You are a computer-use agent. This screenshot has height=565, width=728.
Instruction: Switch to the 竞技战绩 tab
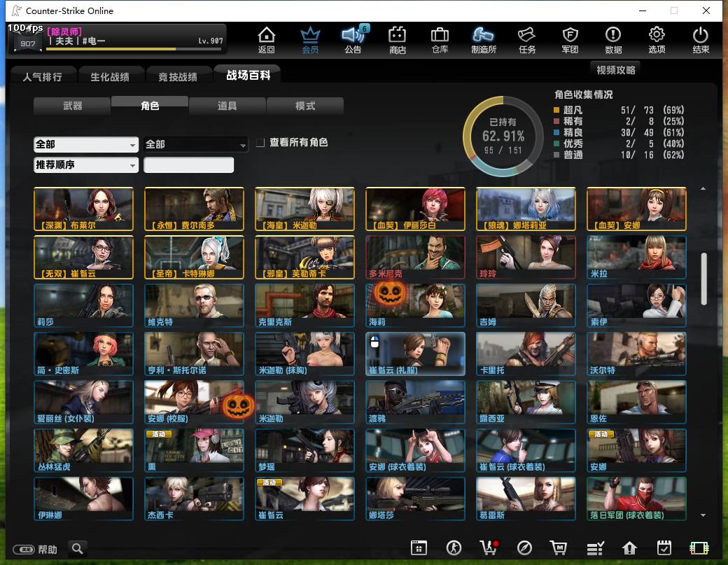(x=178, y=76)
